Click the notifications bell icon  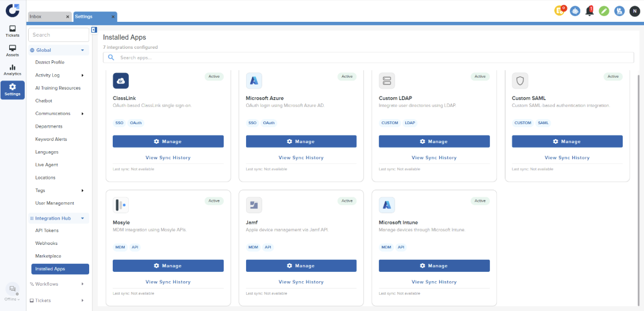(589, 10)
